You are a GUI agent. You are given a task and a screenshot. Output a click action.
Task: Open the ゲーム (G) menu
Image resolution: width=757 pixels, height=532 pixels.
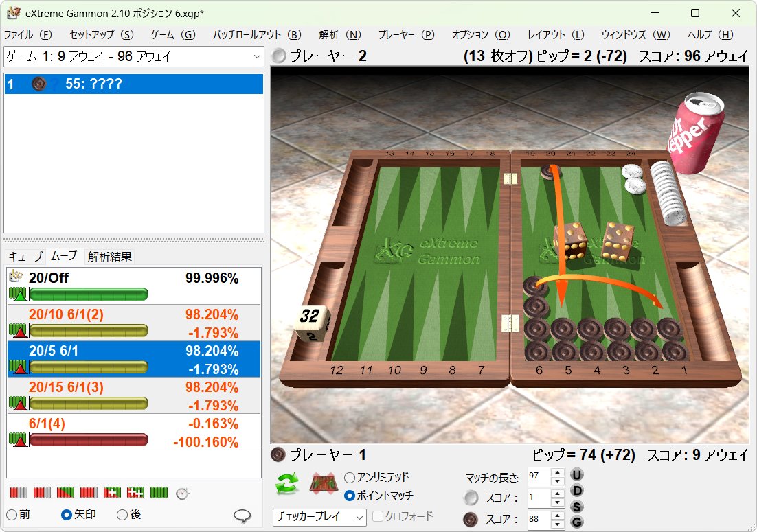point(173,35)
